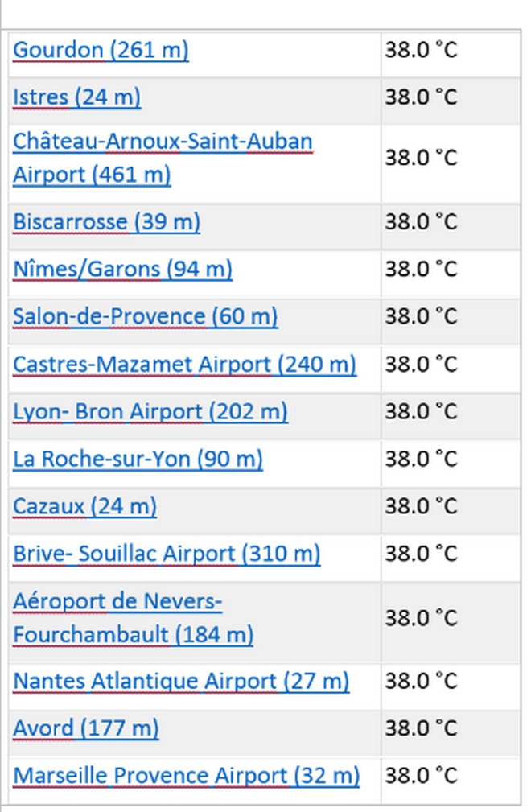Screen dimensions: 531x812
Task: Click the Istres (24 m) link
Action: pyautogui.click(x=76, y=97)
